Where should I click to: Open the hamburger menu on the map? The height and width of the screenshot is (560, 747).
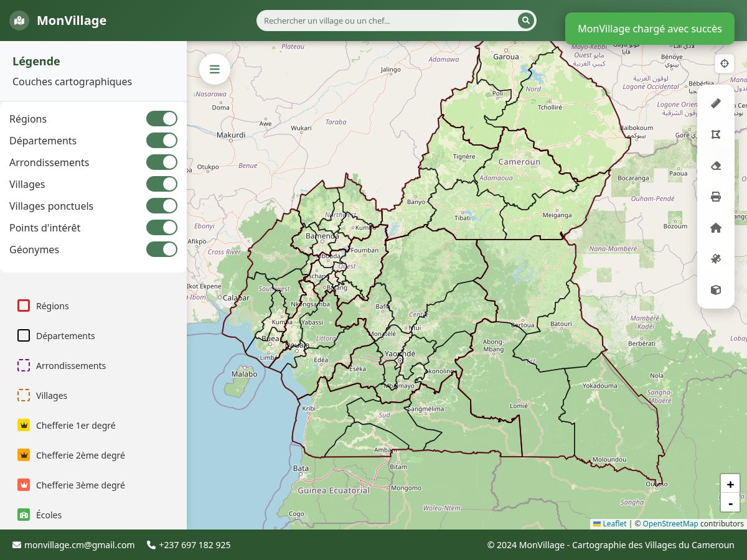[x=215, y=69]
